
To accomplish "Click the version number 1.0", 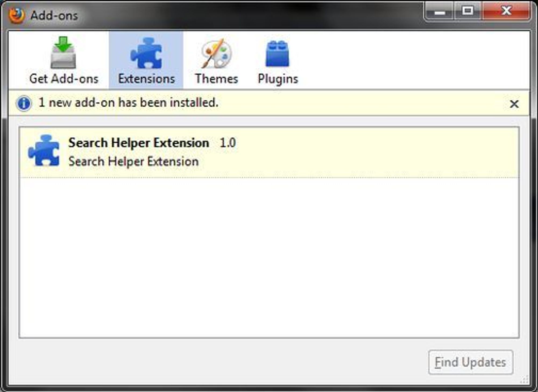I will coord(228,143).
